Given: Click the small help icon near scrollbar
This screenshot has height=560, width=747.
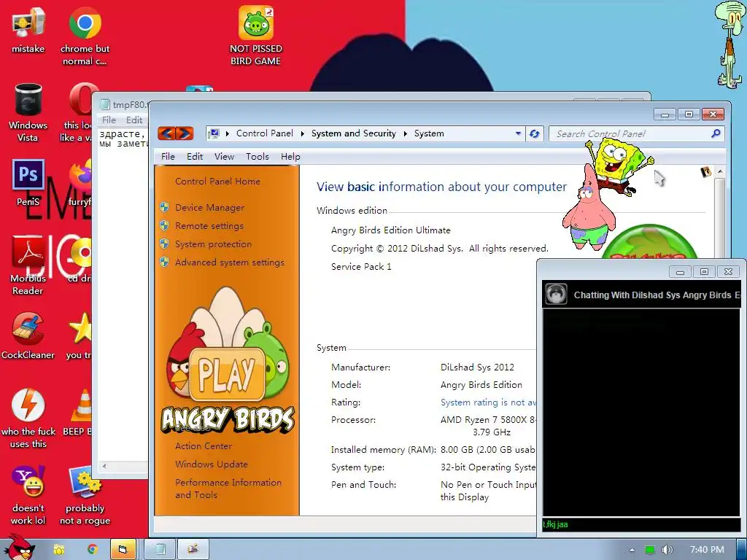Looking at the screenshot, I should (x=705, y=171).
